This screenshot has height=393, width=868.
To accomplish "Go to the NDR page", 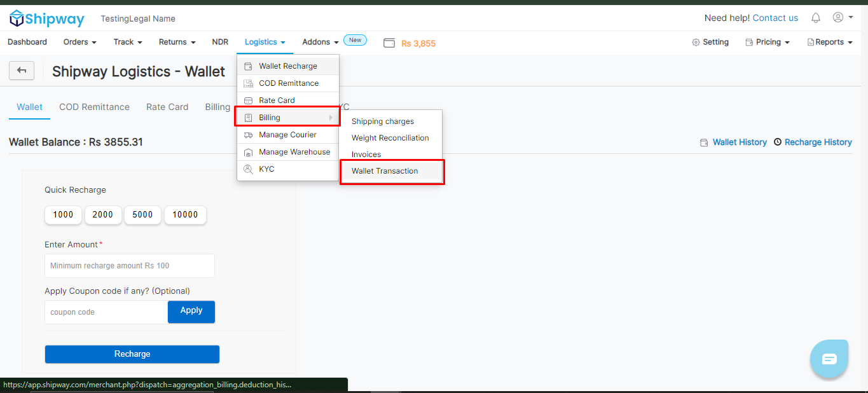I will pyautogui.click(x=220, y=42).
